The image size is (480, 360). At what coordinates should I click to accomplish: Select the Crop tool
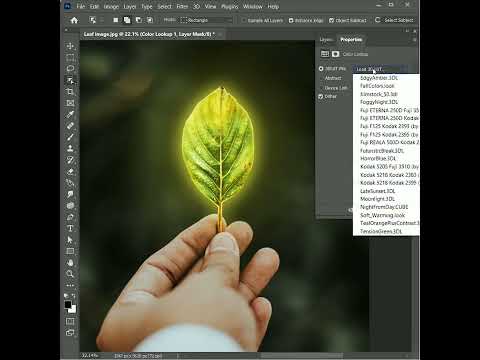(x=70, y=91)
